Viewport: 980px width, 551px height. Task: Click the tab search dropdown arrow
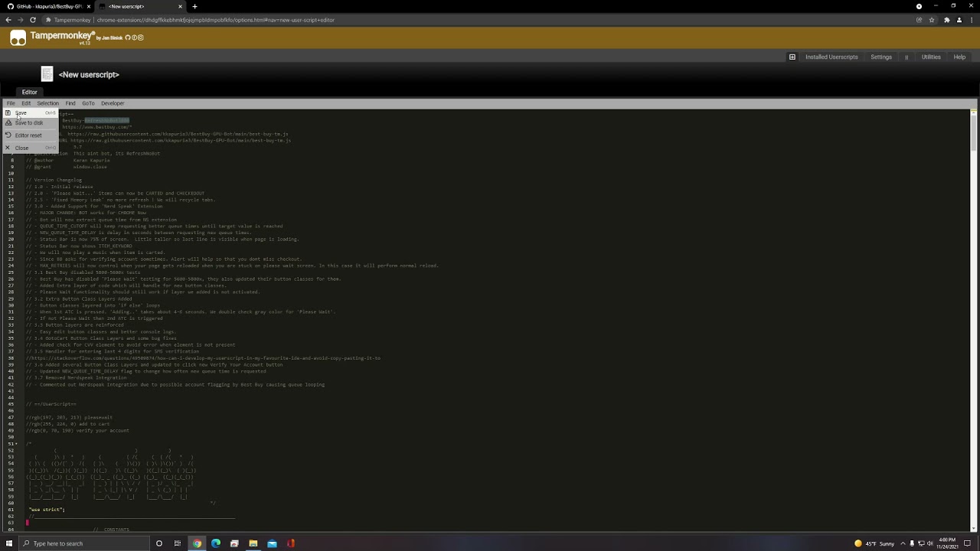919,6
